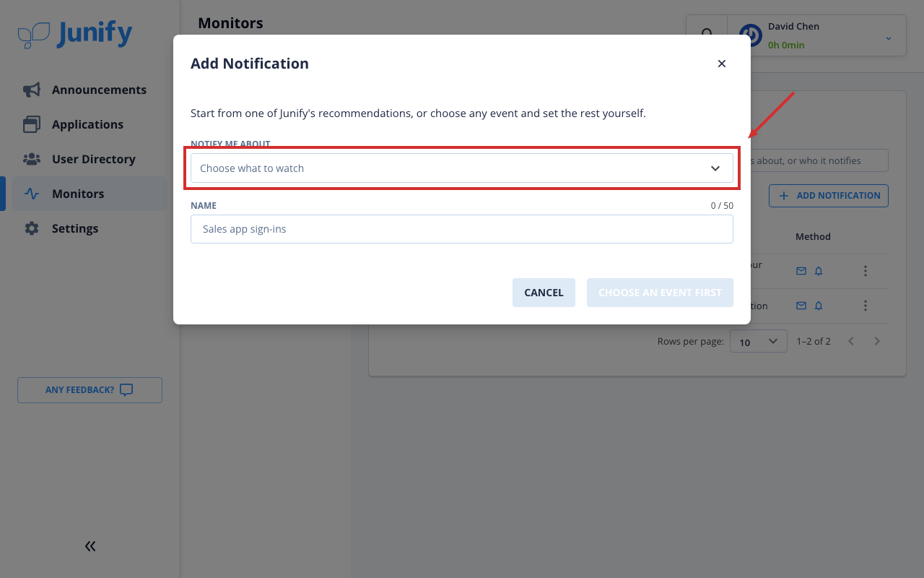The image size is (924, 578).
Task: Go to User Directory
Action: (90, 159)
